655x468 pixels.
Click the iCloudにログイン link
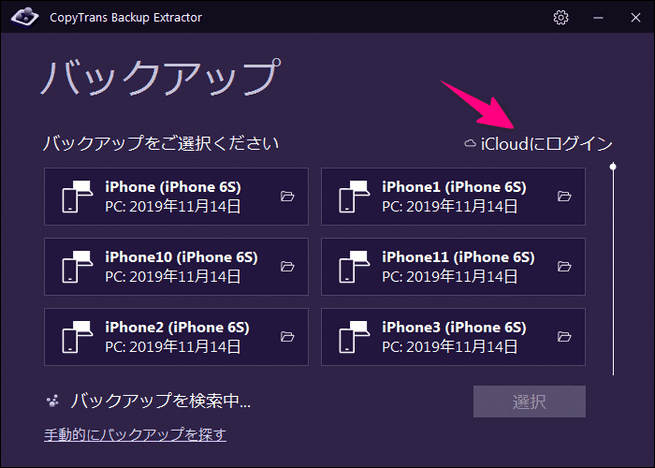[x=546, y=144]
